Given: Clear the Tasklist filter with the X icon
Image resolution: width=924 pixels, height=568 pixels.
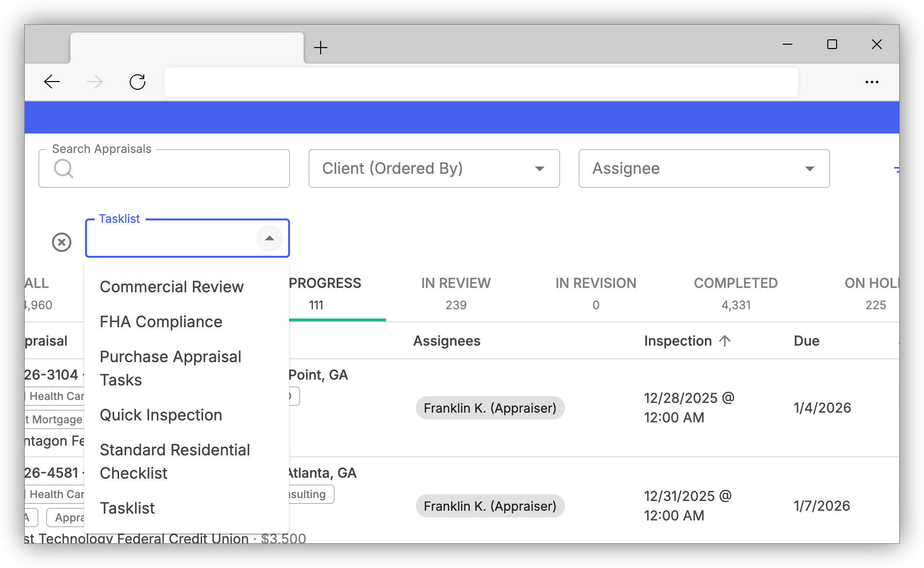Looking at the screenshot, I should tap(62, 242).
